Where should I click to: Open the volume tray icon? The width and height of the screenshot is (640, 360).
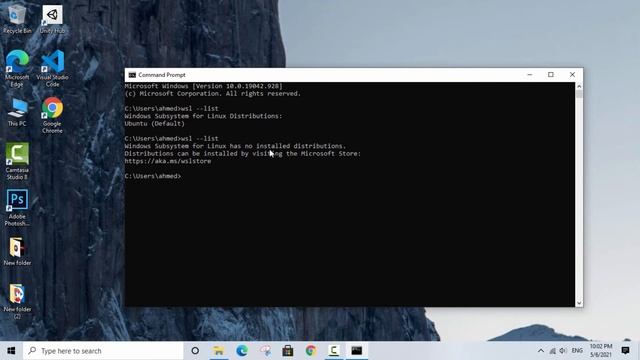click(563, 351)
